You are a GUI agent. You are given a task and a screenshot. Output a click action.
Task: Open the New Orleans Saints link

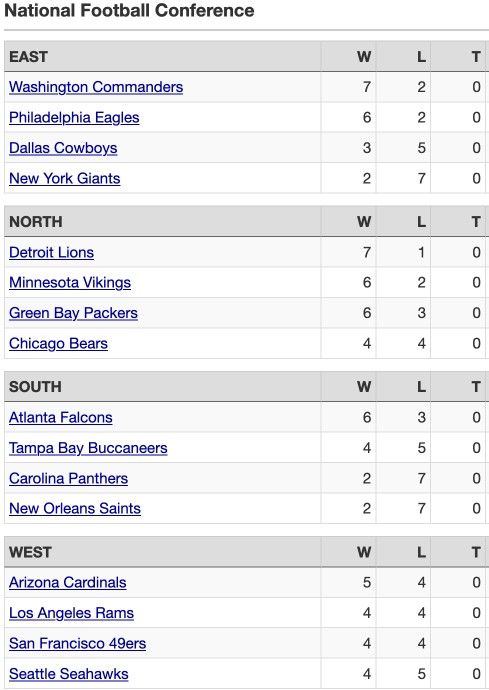[x=75, y=508]
